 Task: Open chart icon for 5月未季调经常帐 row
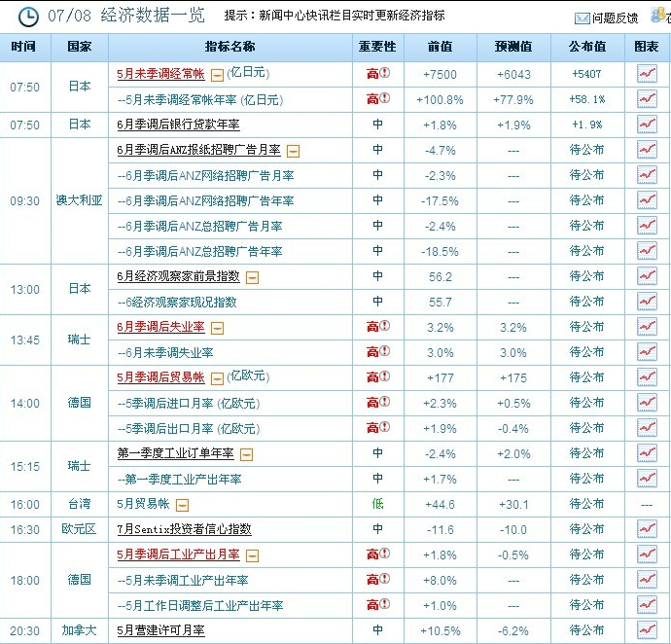[647, 74]
